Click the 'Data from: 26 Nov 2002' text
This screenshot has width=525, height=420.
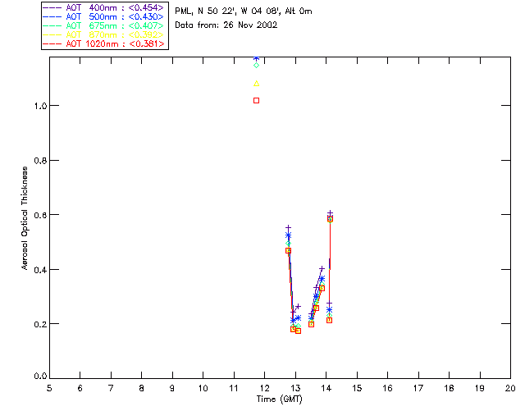click(226, 25)
